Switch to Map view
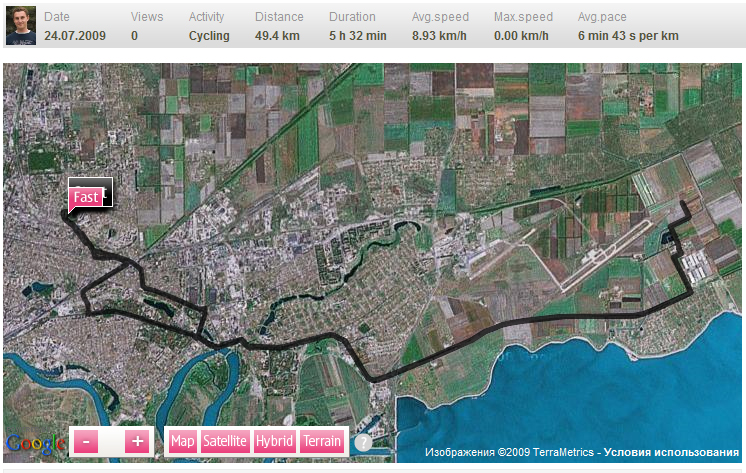This screenshot has width=746, height=473. click(183, 441)
